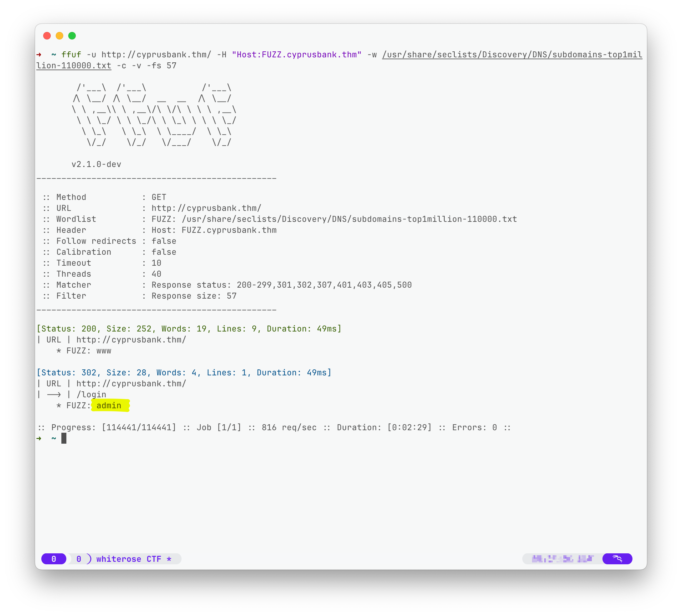This screenshot has width=682, height=616.
Task: Click the '-fs 57' flag in command
Action: pos(161,66)
